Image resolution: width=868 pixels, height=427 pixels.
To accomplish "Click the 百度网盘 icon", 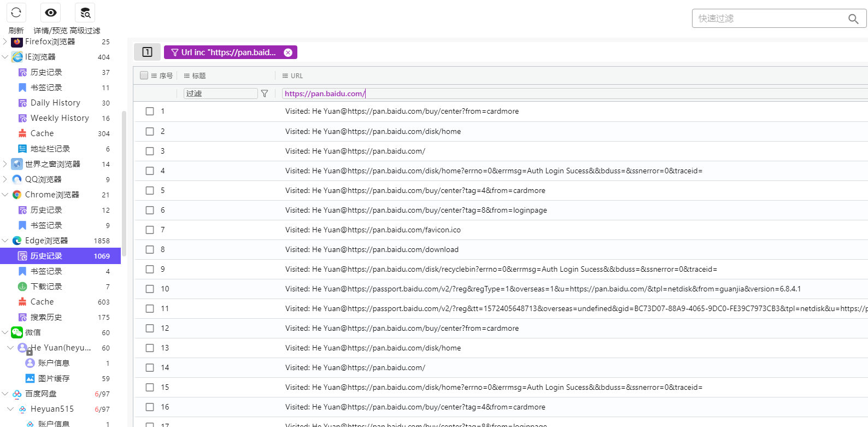I will click(x=17, y=394).
